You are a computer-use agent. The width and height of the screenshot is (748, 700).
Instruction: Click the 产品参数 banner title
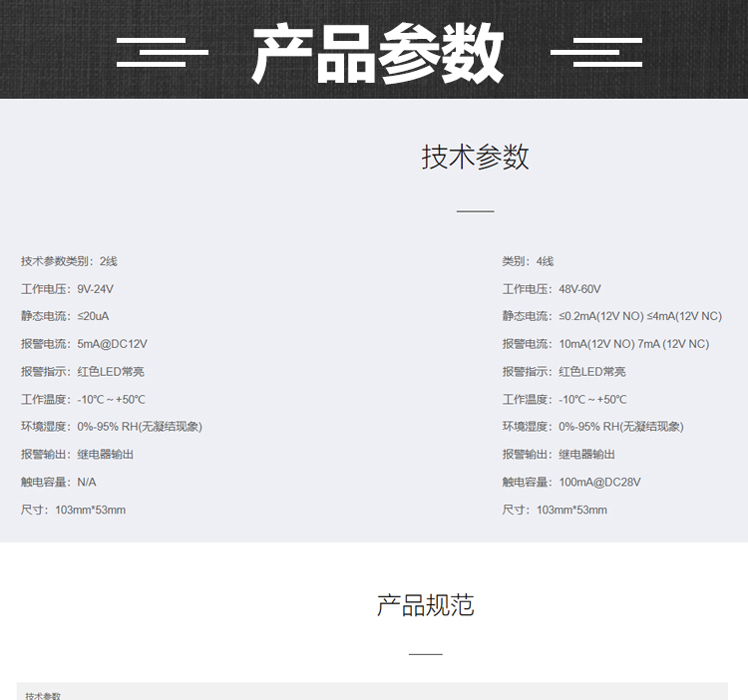[x=377, y=53]
